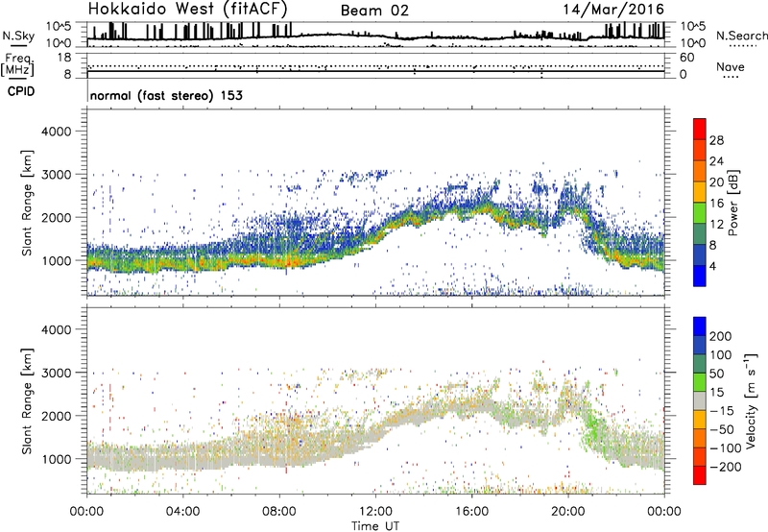
Task: Click the '18' frequency axis value
Action: (x=64, y=58)
